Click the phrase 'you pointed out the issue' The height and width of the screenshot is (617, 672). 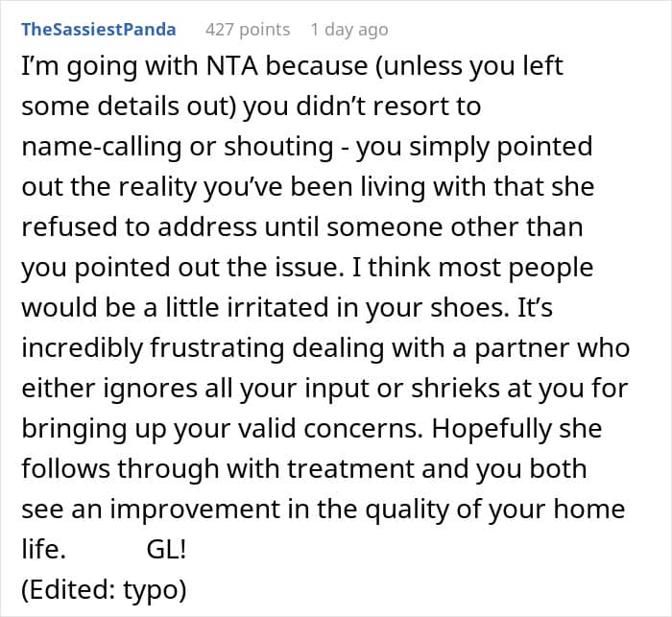[183, 268]
